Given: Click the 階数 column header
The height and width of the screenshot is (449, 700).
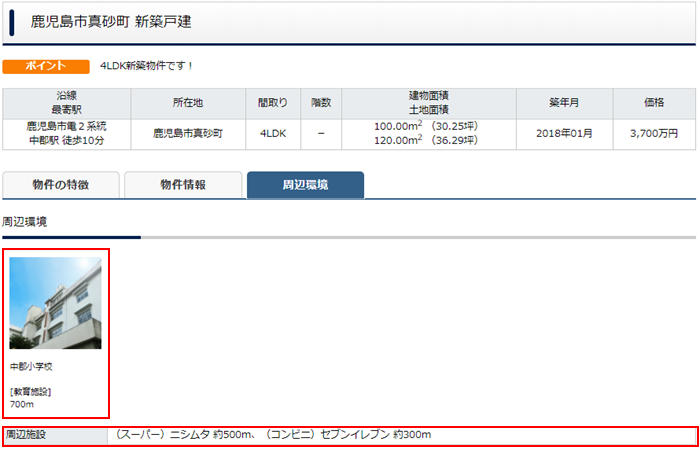Looking at the screenshot, I should coord(320,102).
